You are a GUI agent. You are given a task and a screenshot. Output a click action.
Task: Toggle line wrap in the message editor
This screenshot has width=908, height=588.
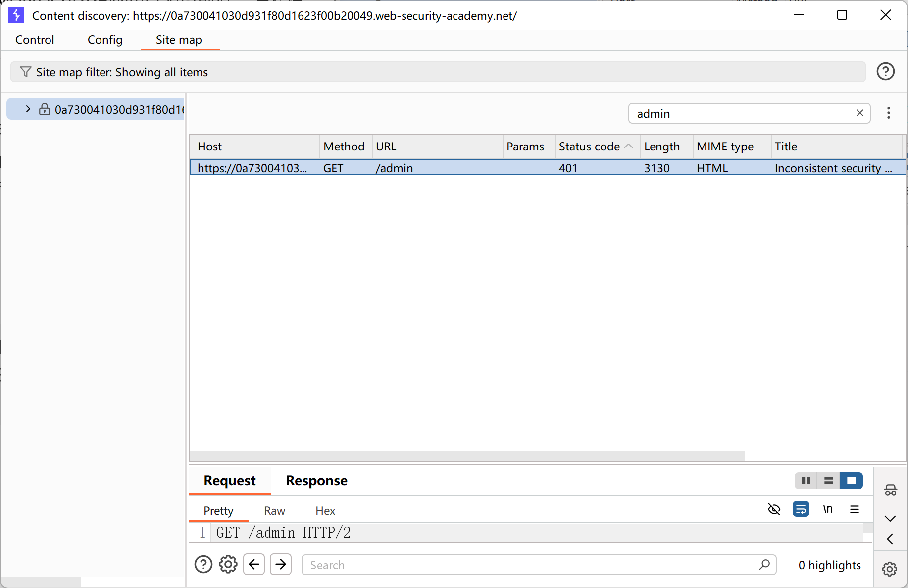[x=801, y=509]
